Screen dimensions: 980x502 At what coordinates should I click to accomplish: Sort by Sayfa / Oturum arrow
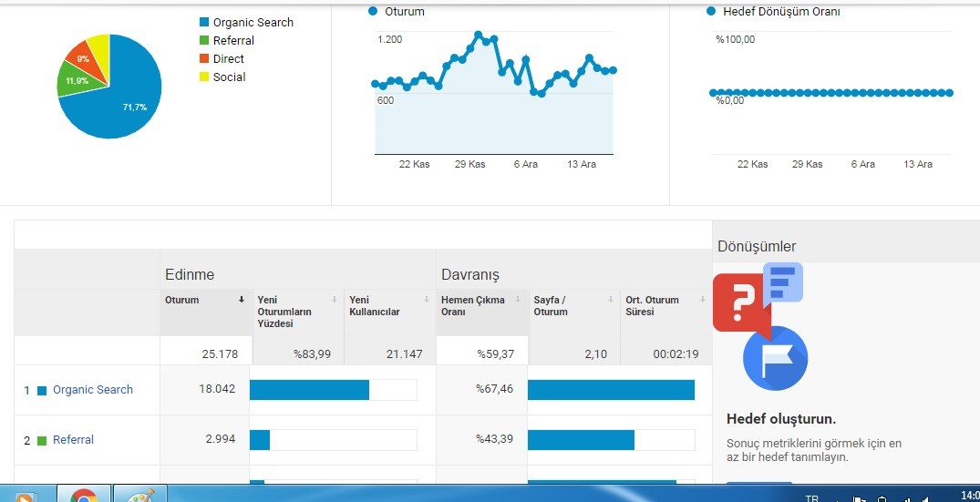click(610, 299)
